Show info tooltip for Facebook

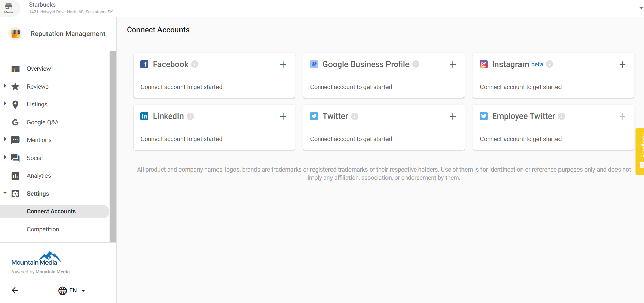(195, 64)
